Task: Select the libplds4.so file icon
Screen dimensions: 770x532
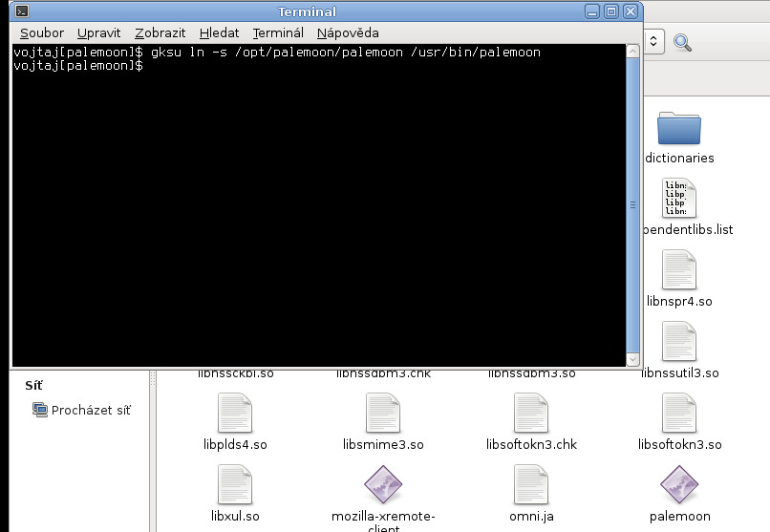Action: pos(235,413)
